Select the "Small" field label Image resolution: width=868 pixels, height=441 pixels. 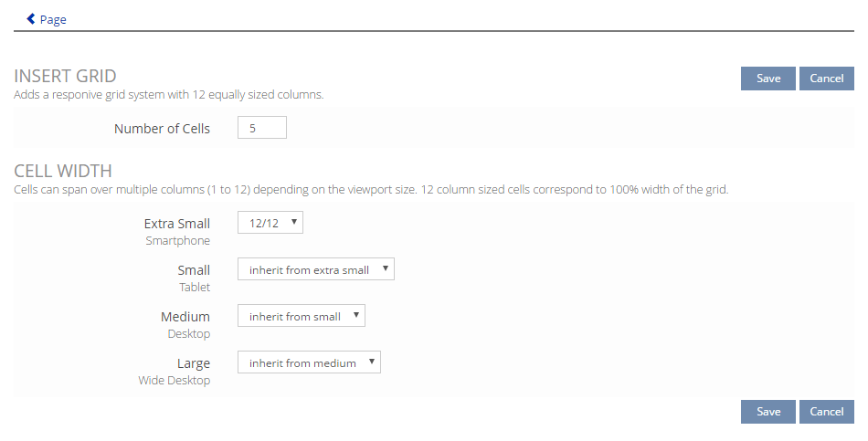(x=194, y=270)
